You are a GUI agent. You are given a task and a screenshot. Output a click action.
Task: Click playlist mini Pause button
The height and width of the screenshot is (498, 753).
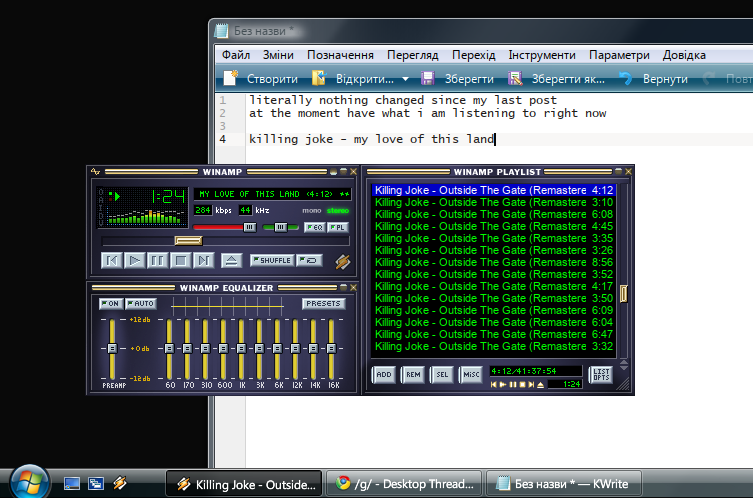click(513, 385)
